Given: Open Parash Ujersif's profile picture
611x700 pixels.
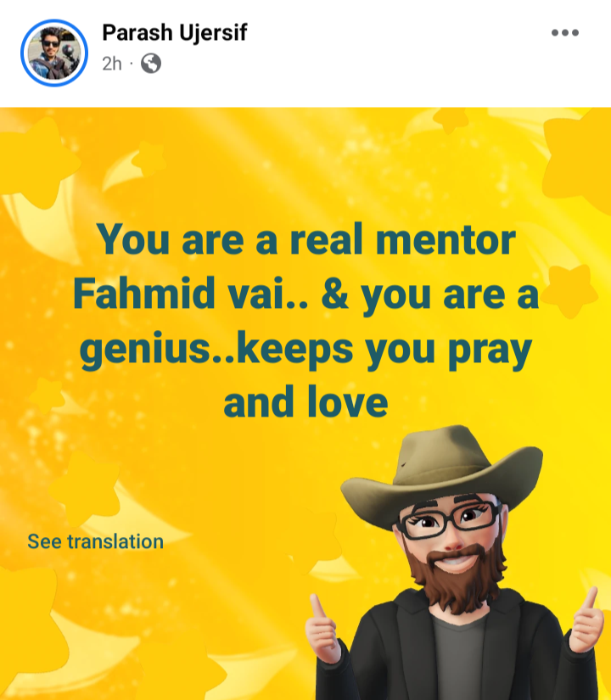Looking at the screenshot, I should pyautogui.click(x=54, y=53).
